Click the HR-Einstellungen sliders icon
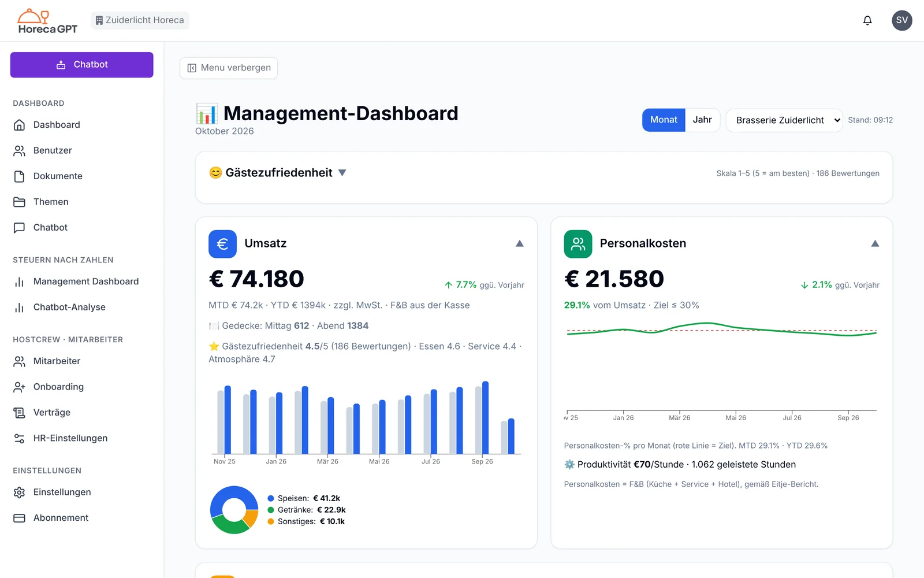This screenshot has height=578, width=924. pyautogui.click(x=19, y=438)
